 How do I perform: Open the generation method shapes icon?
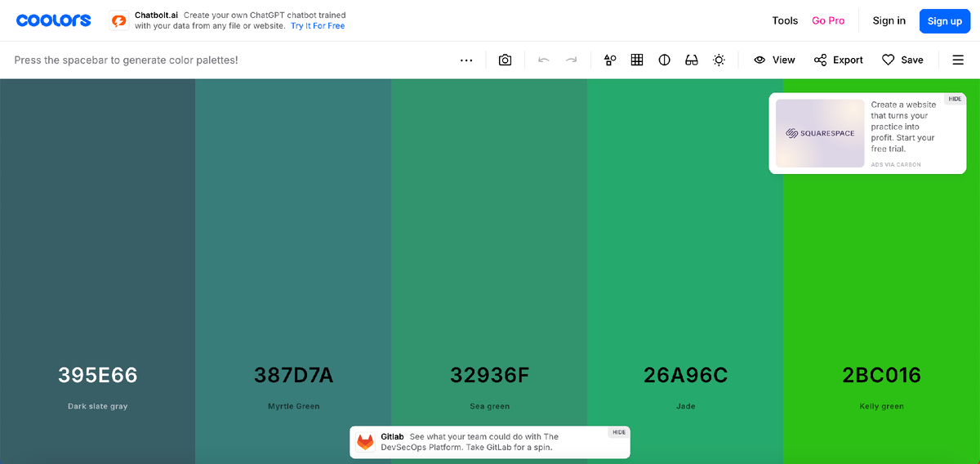610,60
